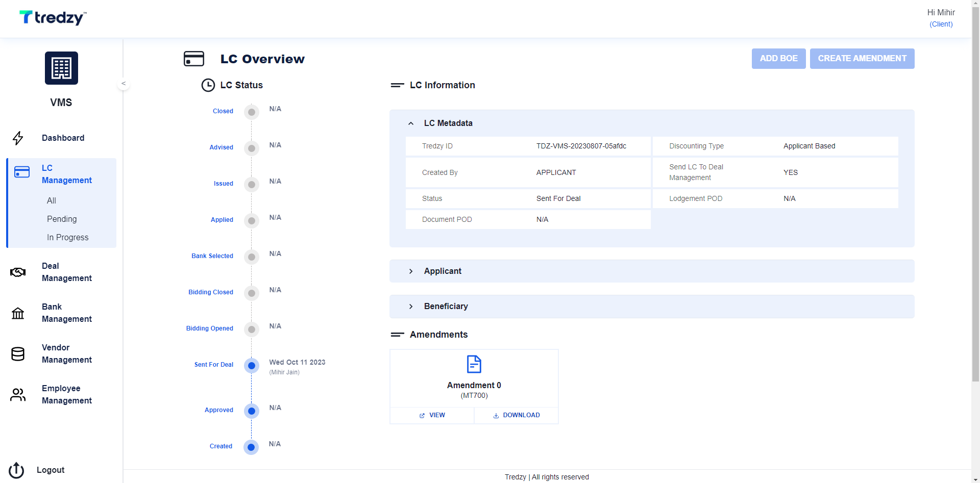This screenshot has height=483, width=980.
Task: Click the Created status timeline dot
Action: coord(251,447)
